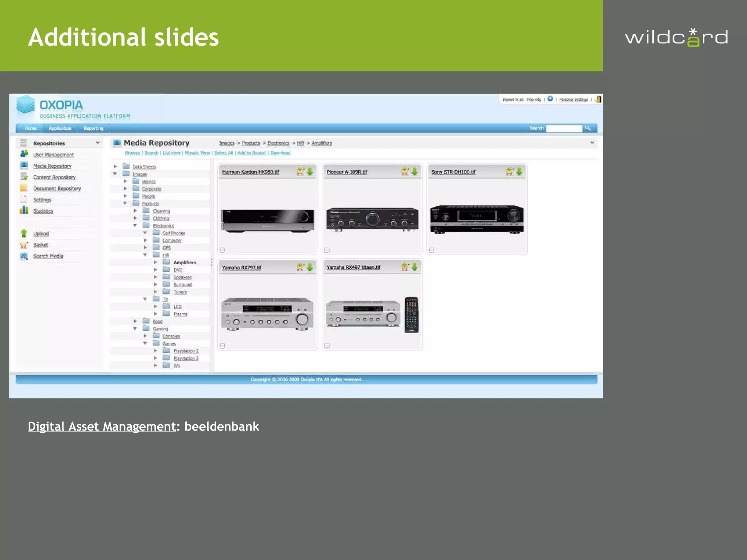Click the Document Repository folder icon
This screenshot has width=747, height=560.
pos(24,188)
